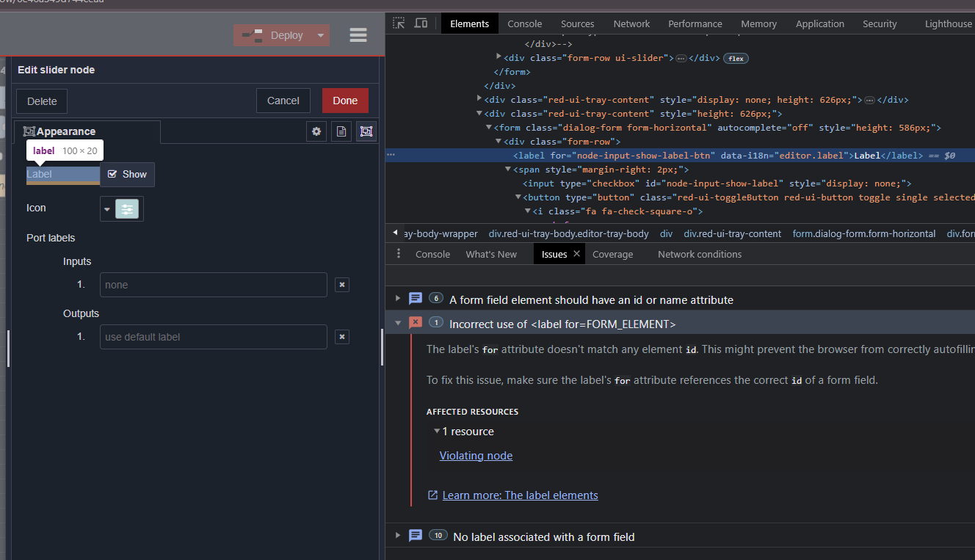Expand No label associated with form field issue
Image resolution: width=975 pixels, height=560 pixels.
pyautogui.click(x=398, y=537)
